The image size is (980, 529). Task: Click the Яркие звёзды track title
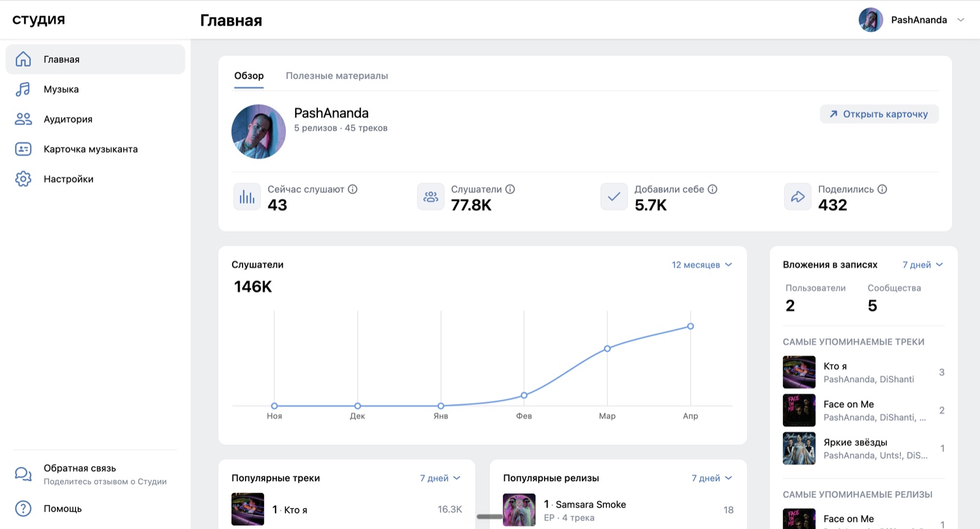855,442
